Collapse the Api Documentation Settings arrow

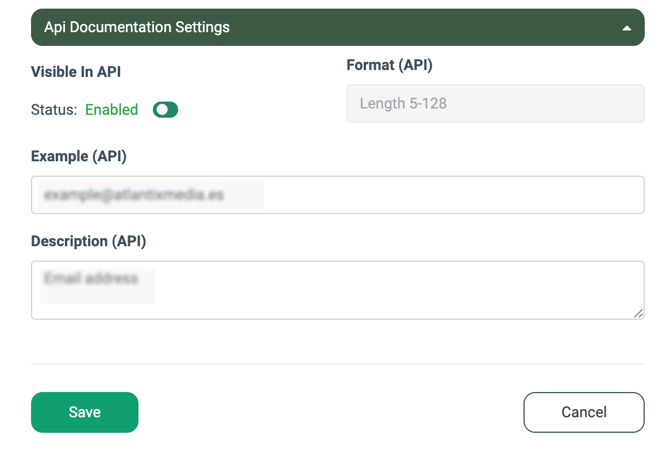point(627,28)
